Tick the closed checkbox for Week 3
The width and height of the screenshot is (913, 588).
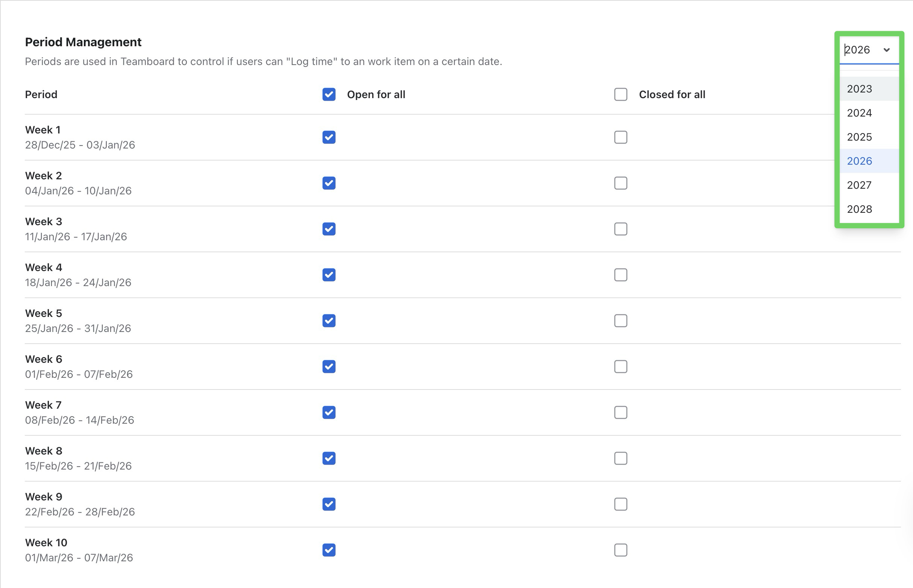tap(620, 229)
